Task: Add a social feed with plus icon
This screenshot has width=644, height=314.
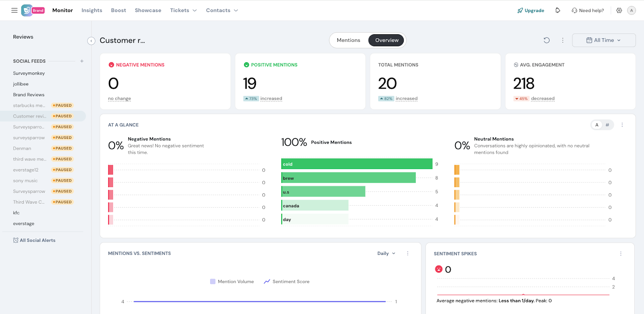Action: (82, 61)
